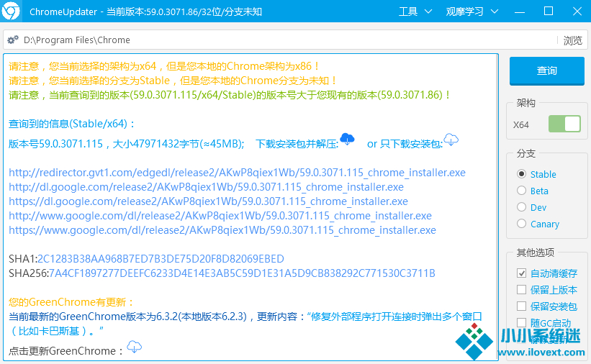Enable the 保留上版本 checkbox
The height and width of the screenshot is (364, 591).
point(522,290)
